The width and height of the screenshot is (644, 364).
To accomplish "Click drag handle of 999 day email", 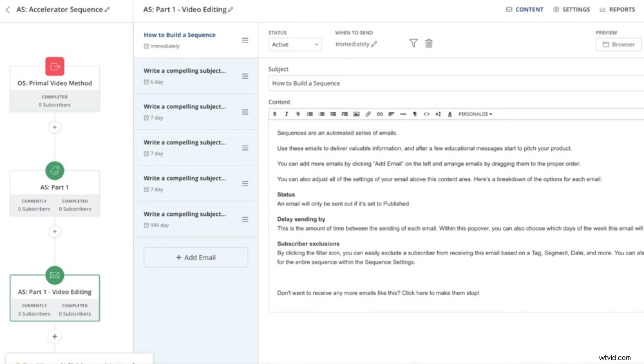I will (245, 220).
